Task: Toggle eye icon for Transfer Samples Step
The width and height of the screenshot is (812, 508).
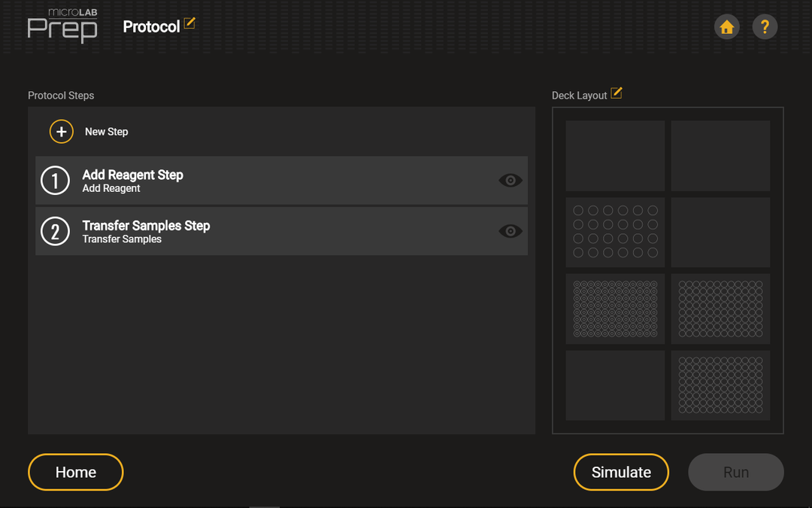Action: 511,231
